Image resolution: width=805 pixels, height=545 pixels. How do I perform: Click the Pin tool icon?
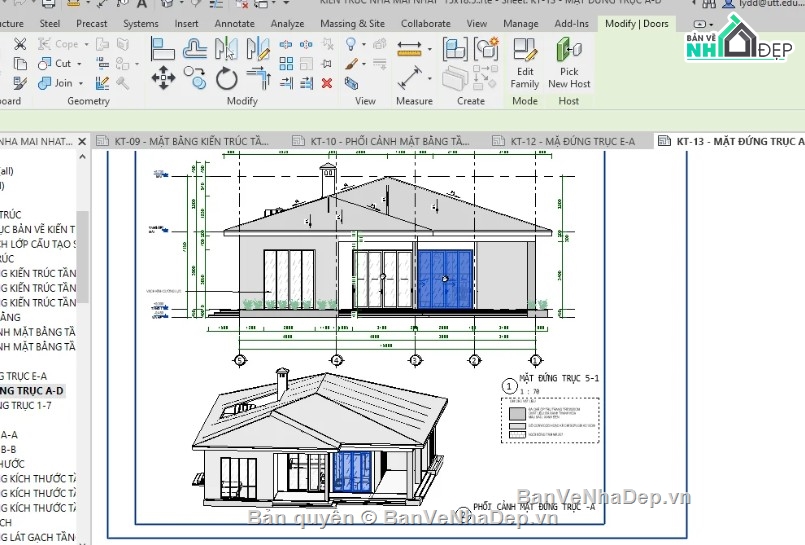click(327, 64)
